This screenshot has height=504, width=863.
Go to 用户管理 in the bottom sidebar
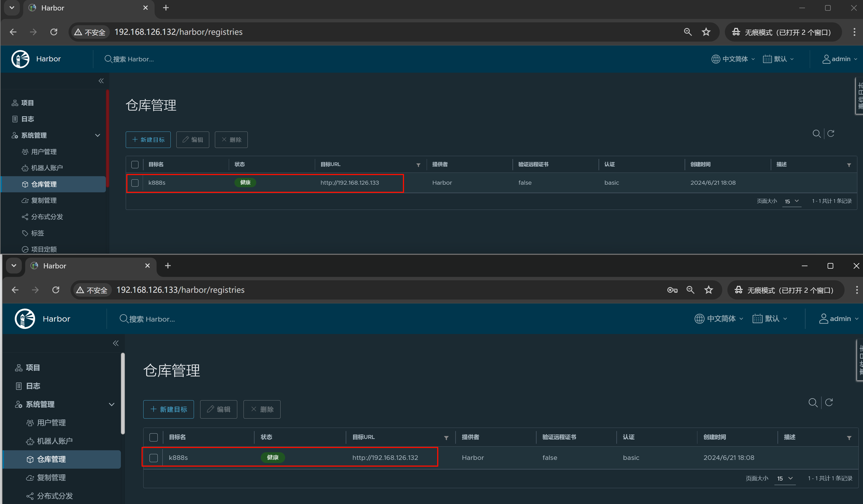pos(51,423)
